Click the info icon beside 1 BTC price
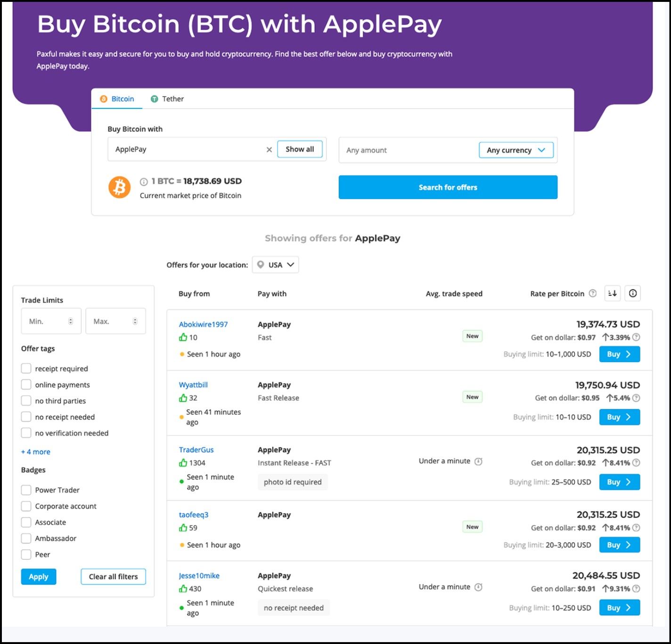The height and width of the screenshot is (644, 671). pyautogui.click(x=144, y=182)
